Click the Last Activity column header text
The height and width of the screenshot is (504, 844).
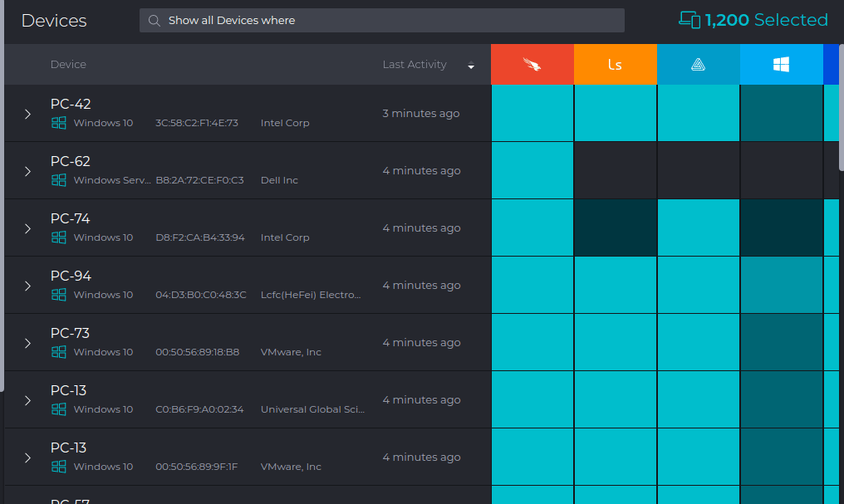pos(415,64)
